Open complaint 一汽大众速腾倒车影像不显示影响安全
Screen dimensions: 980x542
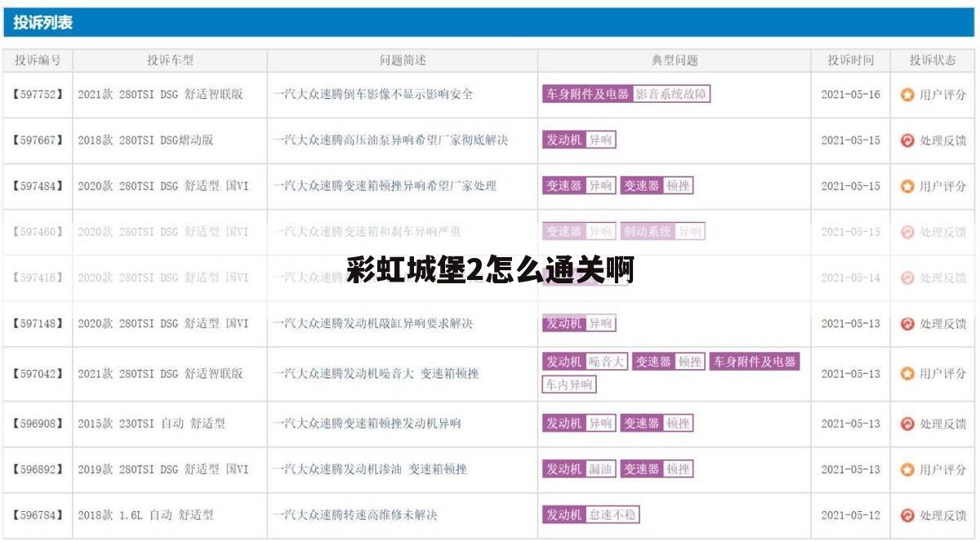[373, 94]
